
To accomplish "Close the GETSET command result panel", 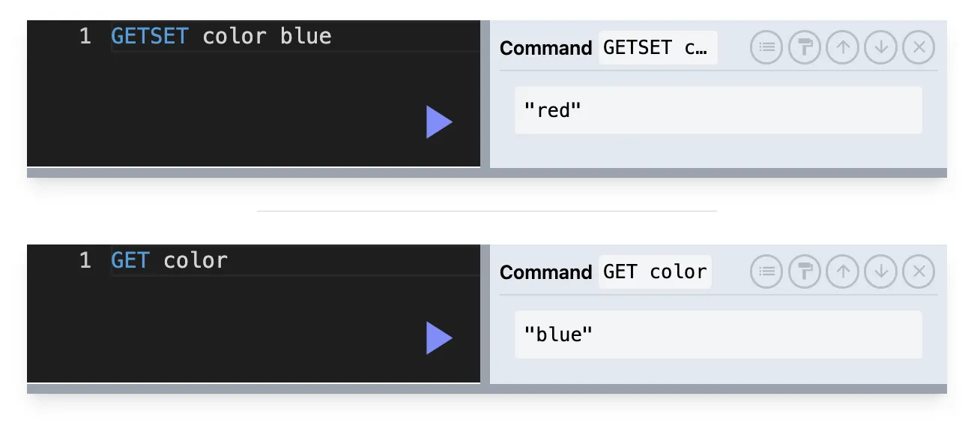I will click(x=919, y=48).
